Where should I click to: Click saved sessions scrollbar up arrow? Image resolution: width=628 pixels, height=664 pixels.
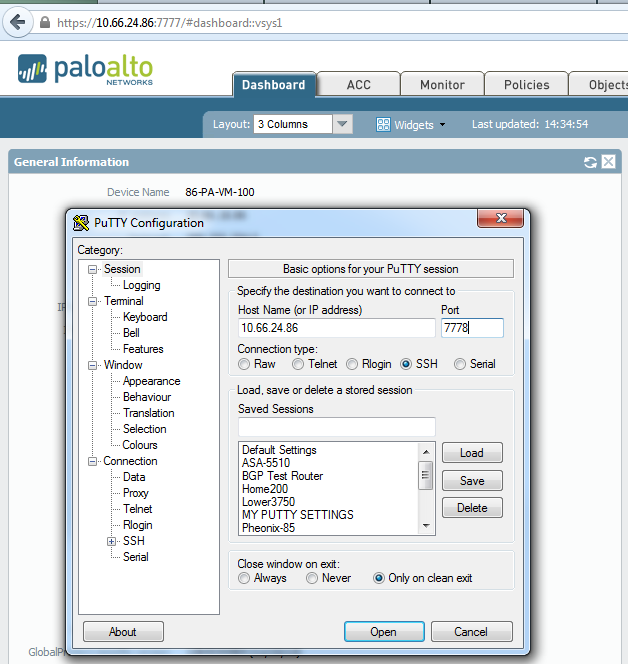click(x=426, y=452)
